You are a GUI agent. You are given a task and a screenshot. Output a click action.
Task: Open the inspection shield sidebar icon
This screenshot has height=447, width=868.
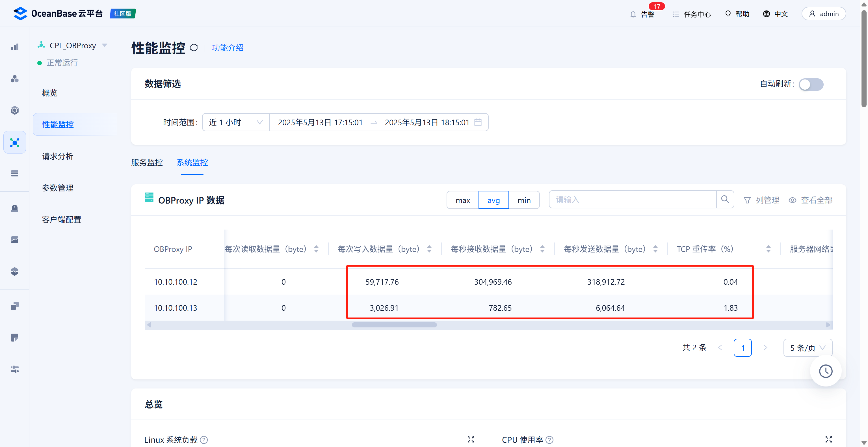click(14, 271)
